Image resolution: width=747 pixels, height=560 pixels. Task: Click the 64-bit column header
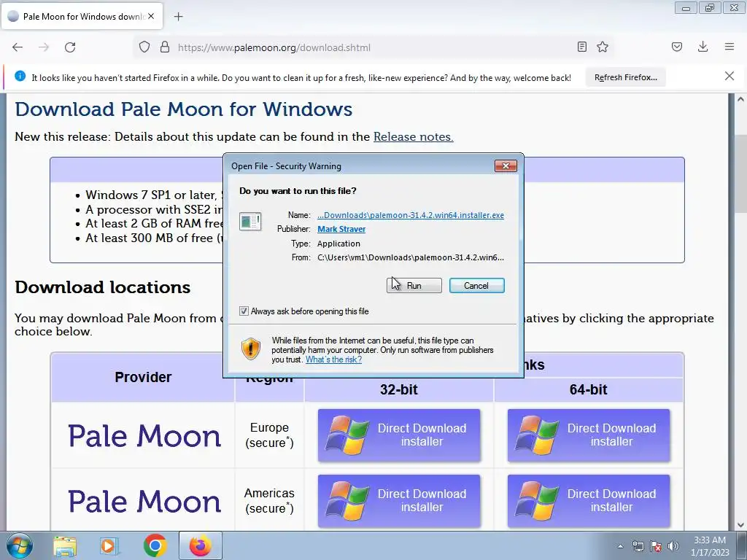[589, 389]
